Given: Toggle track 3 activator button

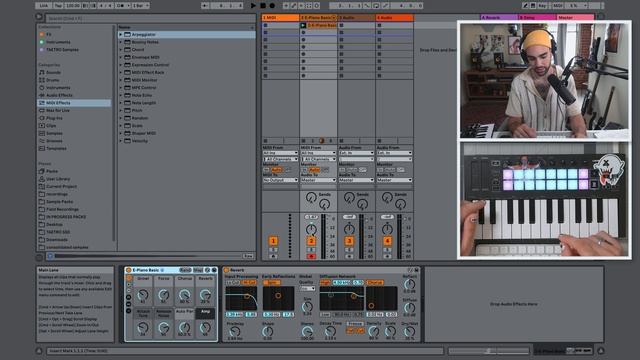Looking at the screenshot, I should (349, 241).
